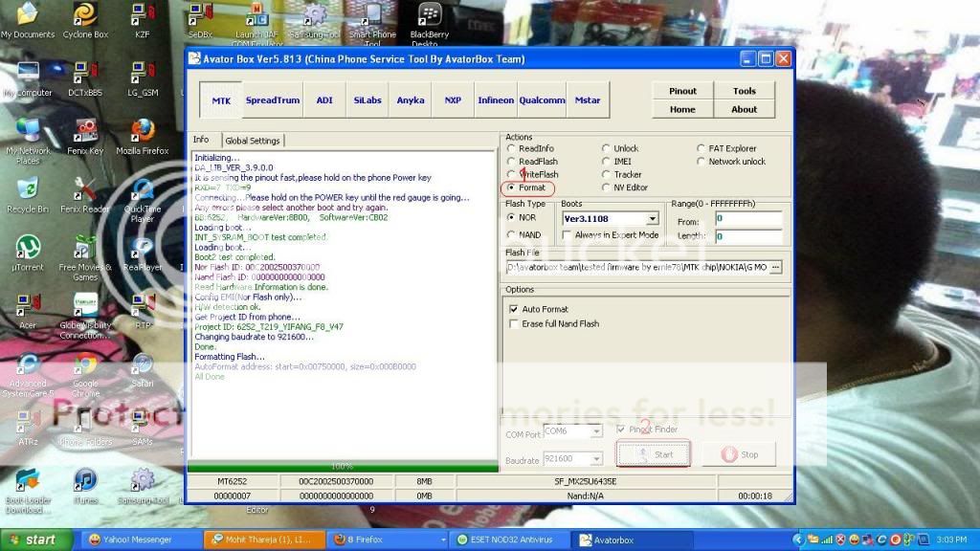Enable the Erase full Nand Flash checkbox

(x=514, y=324)
